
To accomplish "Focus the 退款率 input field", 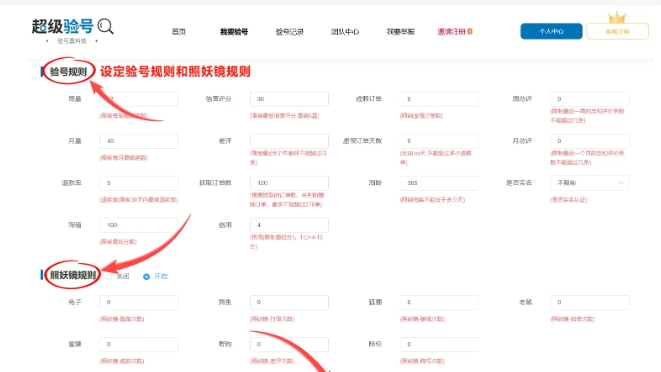I will (139, 183).
